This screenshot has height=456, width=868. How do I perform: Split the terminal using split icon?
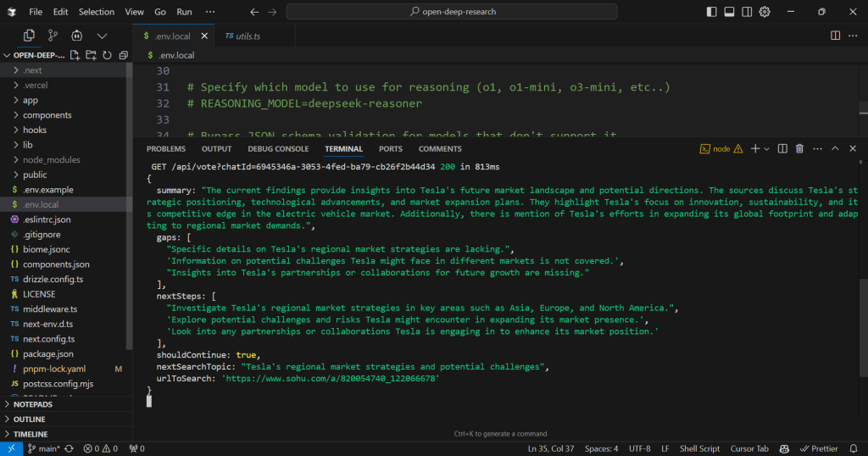point(782,148)
